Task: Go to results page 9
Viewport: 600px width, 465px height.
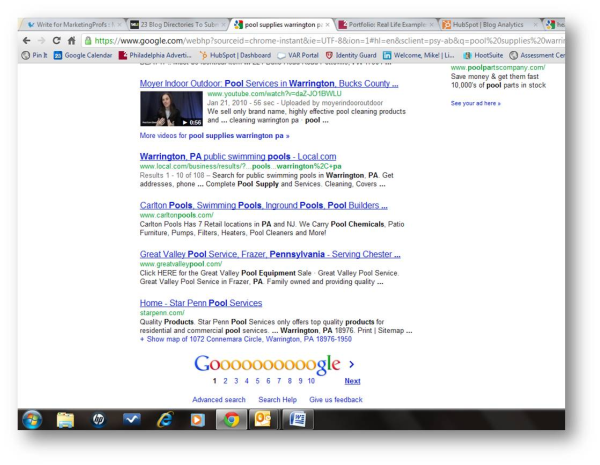Action: coord(300,381)
